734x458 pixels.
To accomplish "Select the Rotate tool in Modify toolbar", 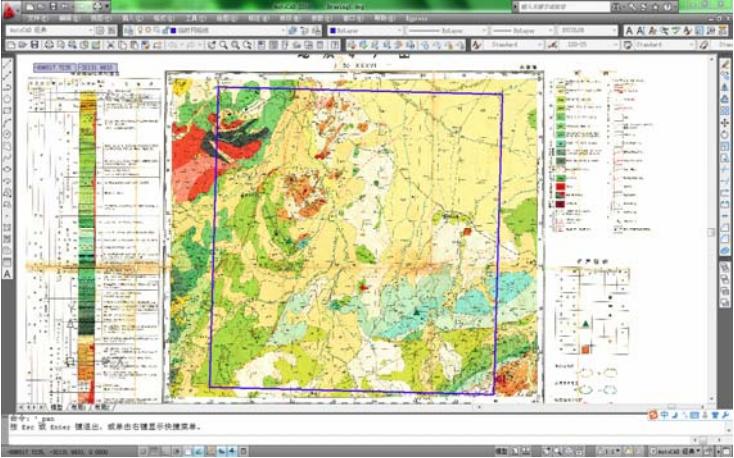I will 725,134.
